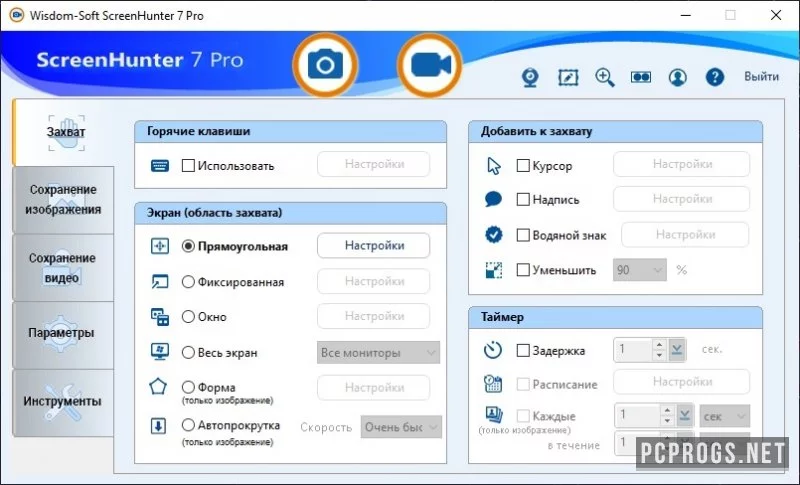Click the recurring capture photos icon
The height and width of the screenshot is (485, 800).
494,414
